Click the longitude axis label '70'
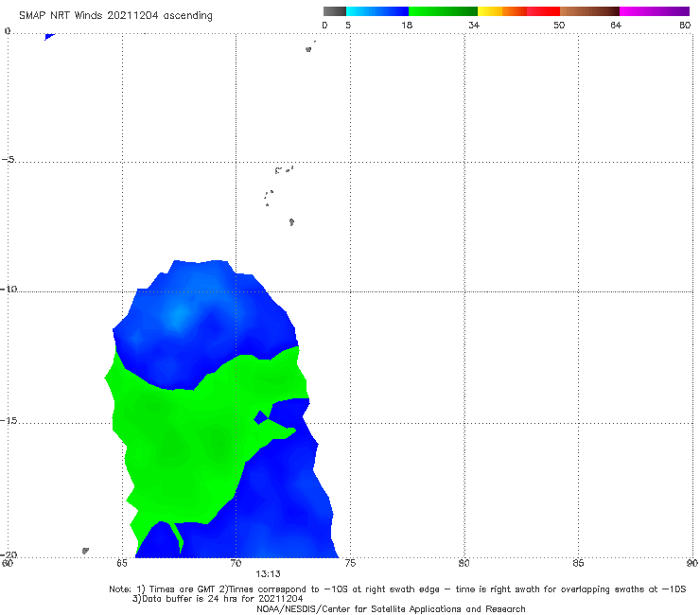This screenshot has height=615, width=700. (x=236, y=563)
